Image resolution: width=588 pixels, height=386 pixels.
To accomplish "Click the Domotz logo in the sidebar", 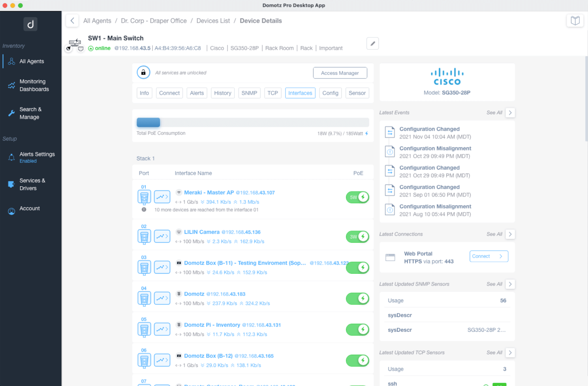I will click(x=30, y=24).
